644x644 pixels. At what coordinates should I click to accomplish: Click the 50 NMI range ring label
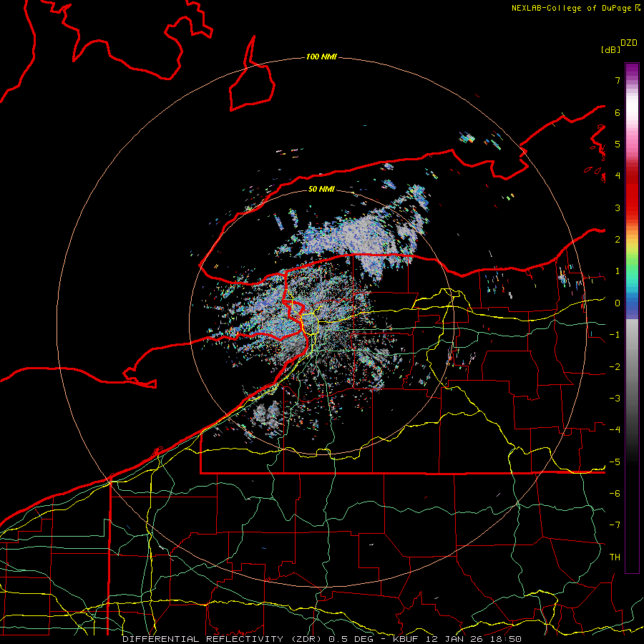click(321, 189)
